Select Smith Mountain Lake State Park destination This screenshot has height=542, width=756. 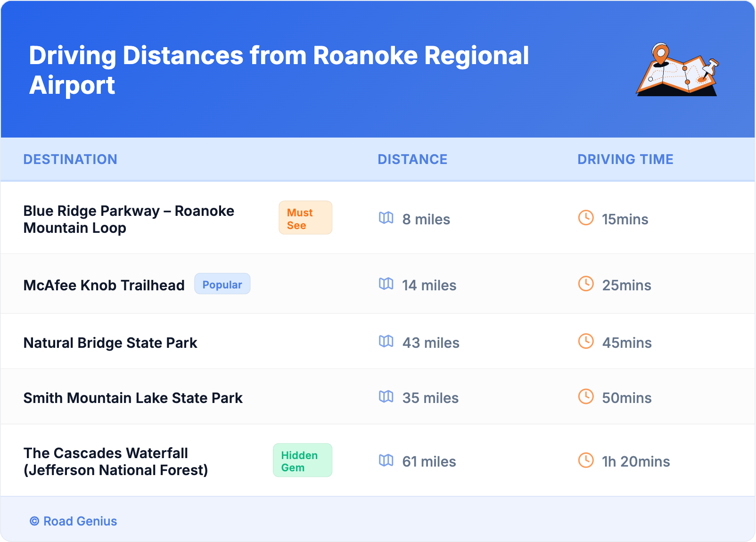133,398
